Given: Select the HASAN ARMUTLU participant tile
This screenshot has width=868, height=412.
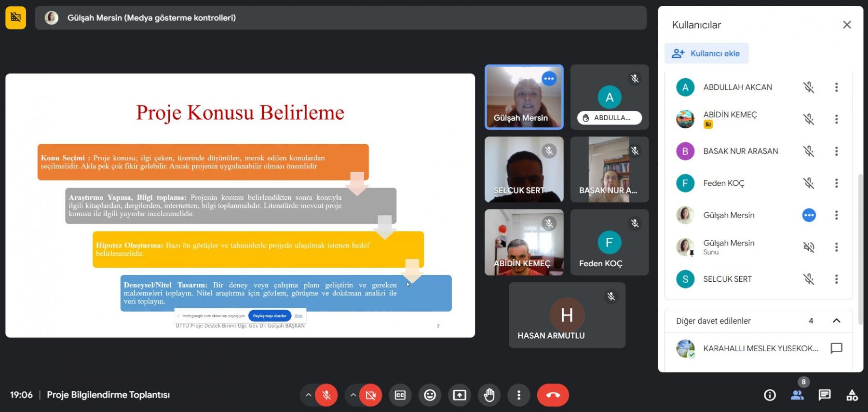Looking at the screenshot, I should click(567, 315).
